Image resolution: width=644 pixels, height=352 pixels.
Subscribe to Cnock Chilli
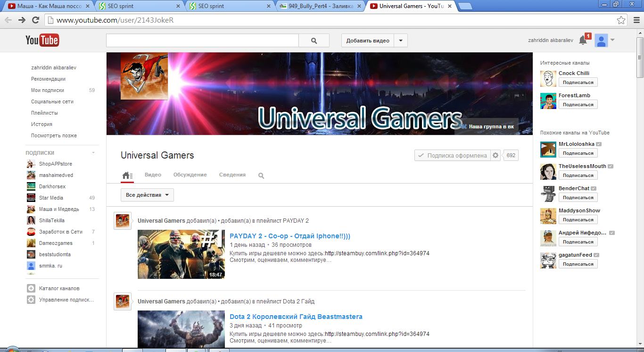578,82
